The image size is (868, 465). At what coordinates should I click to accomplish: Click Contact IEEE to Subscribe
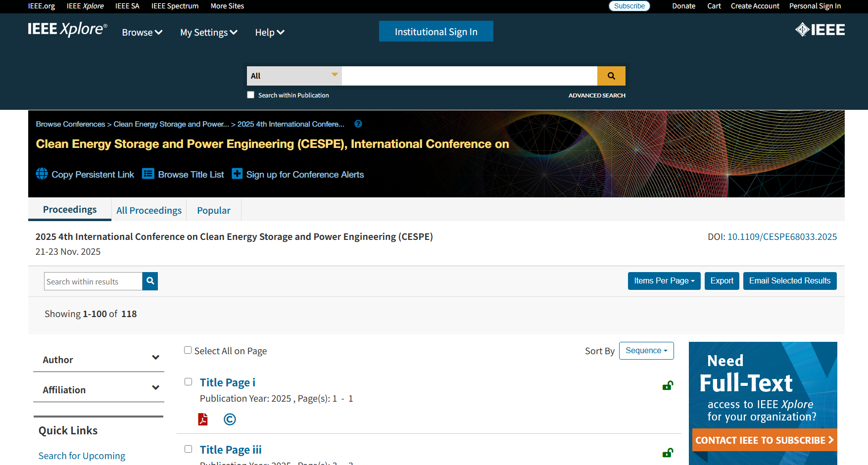coord(765,440)
